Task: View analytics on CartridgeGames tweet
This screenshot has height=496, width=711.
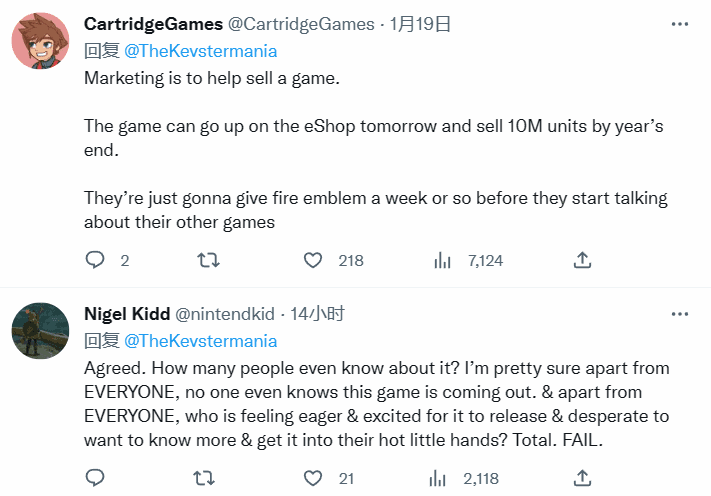Action: pyautogui.click(x=442, y=260)
